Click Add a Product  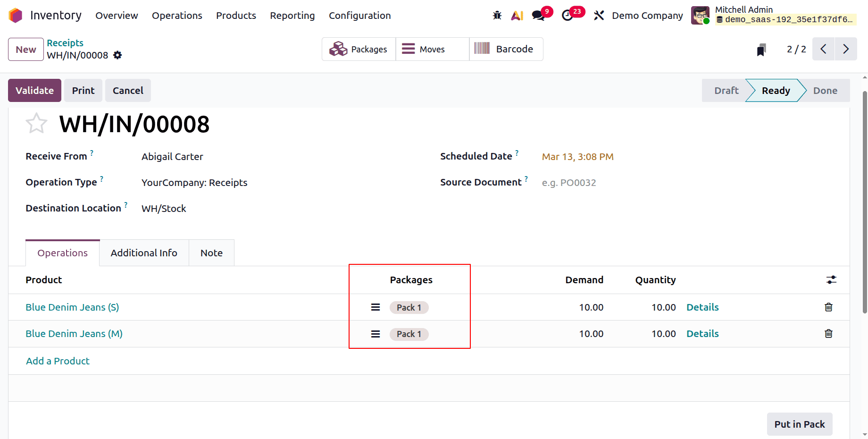[58, 361]
